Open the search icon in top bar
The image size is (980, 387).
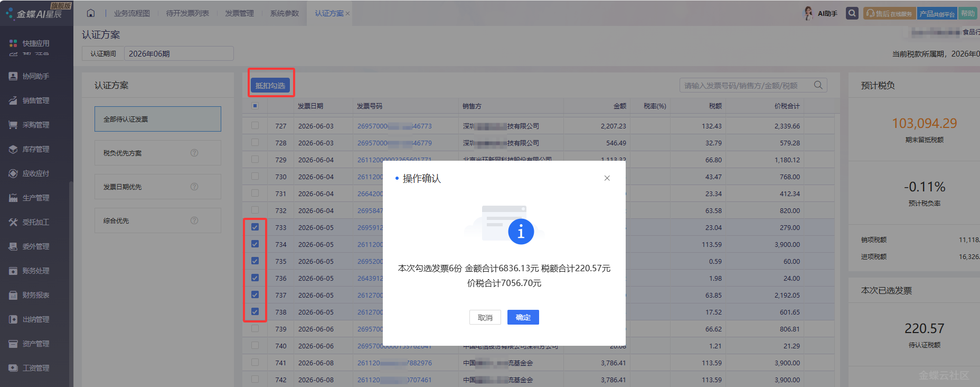point(852,13)
